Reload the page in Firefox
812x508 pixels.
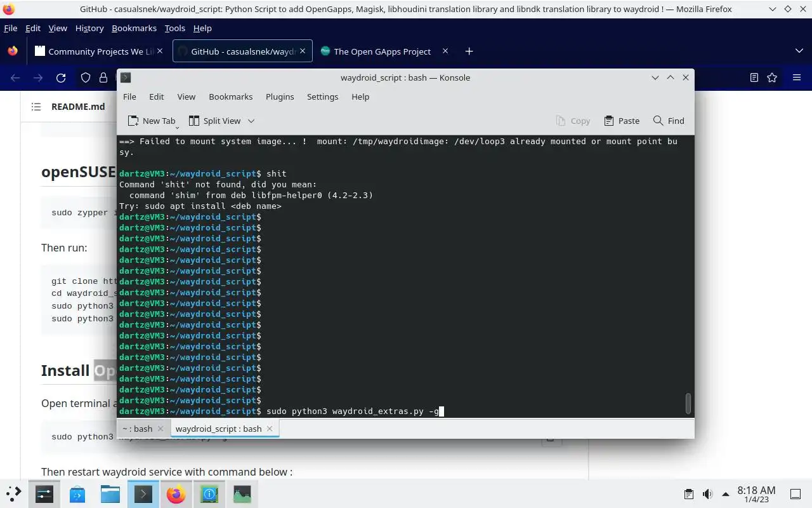coord(61,77)
